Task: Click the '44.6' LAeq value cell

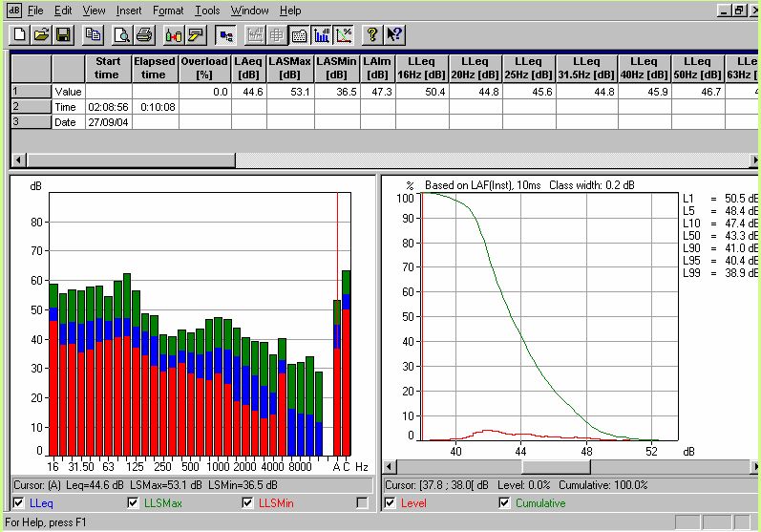Action: (x=248, y=92)
